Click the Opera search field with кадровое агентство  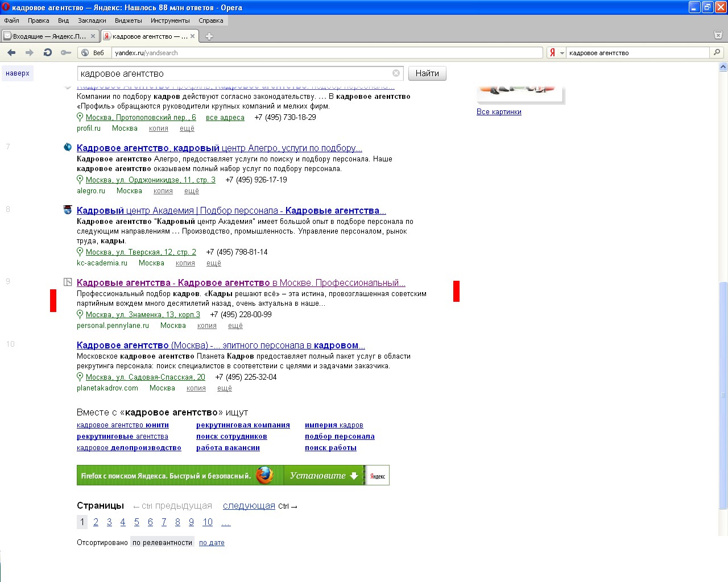pos(638,53)
